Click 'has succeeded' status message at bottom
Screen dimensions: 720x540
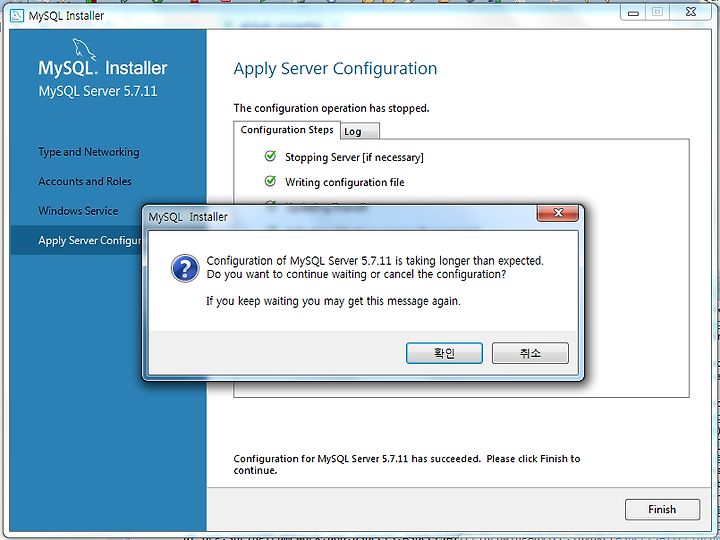(406, 464)
